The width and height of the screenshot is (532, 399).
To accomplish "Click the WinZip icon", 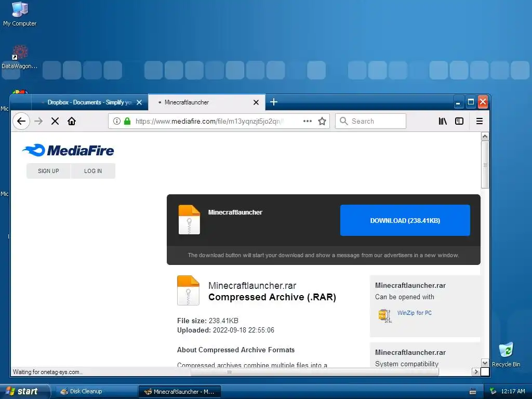I will coord(385,315).
